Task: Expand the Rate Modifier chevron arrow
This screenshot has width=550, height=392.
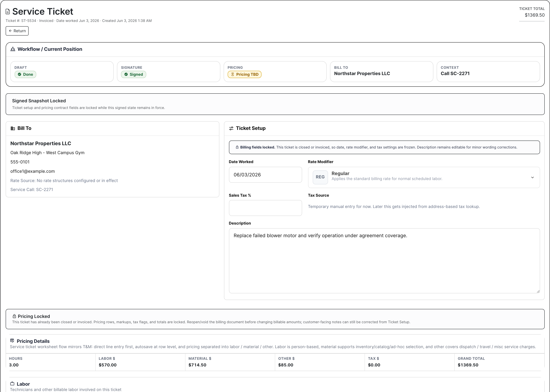Action: (532, 177)
